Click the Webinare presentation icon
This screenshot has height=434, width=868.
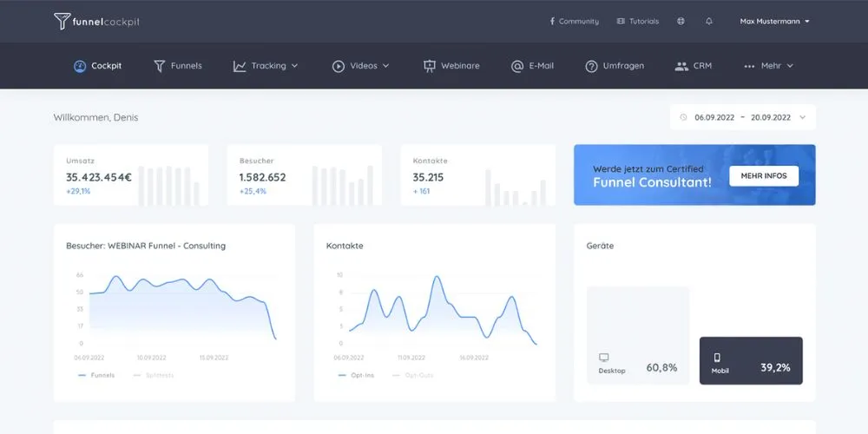pos(429,66)
